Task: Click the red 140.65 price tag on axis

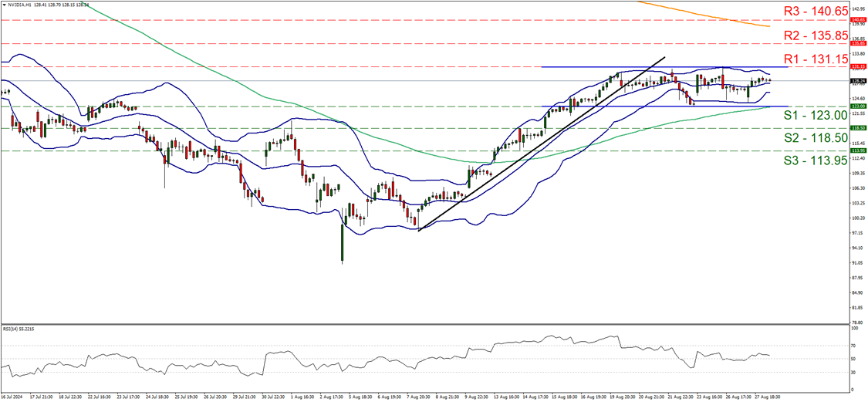Action: pyautogui.click(x=859, y=20)
